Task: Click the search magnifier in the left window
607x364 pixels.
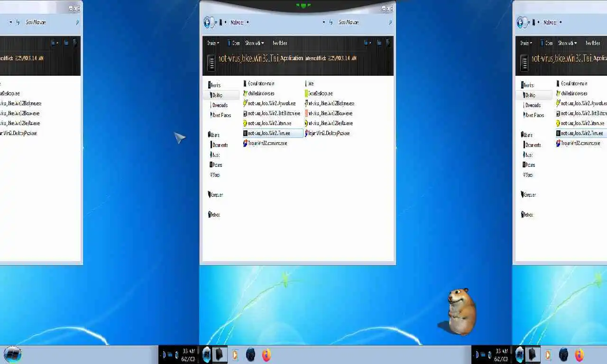Action: click(77, 22)
